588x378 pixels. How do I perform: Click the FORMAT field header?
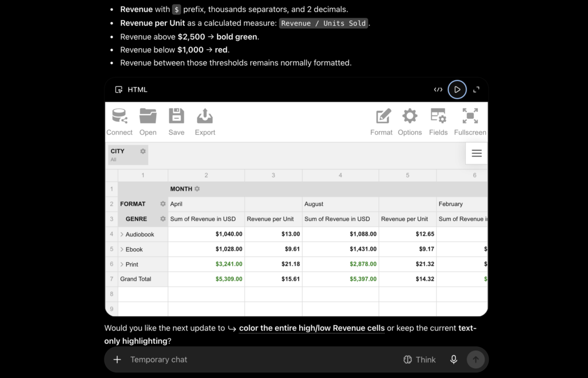click(133, 204)
